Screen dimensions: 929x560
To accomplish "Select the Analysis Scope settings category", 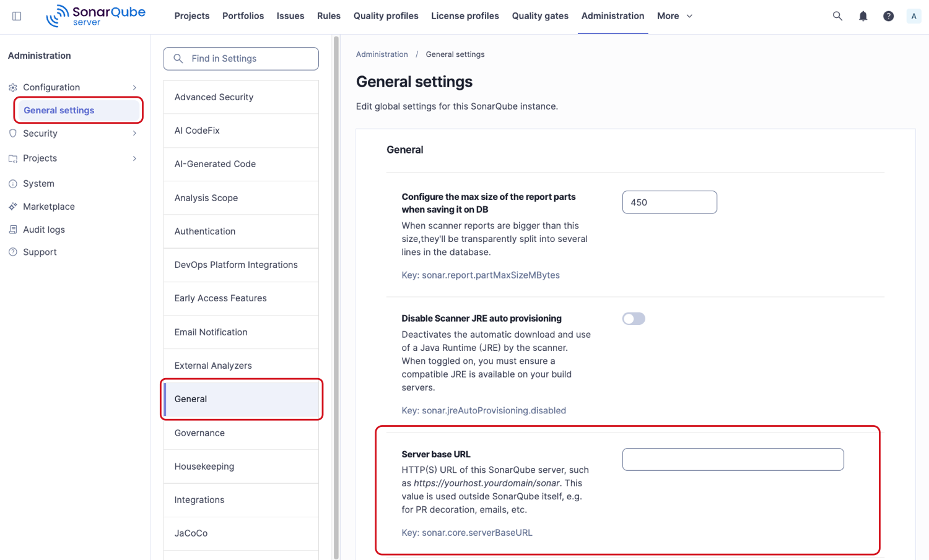I will tap(241, 198).
